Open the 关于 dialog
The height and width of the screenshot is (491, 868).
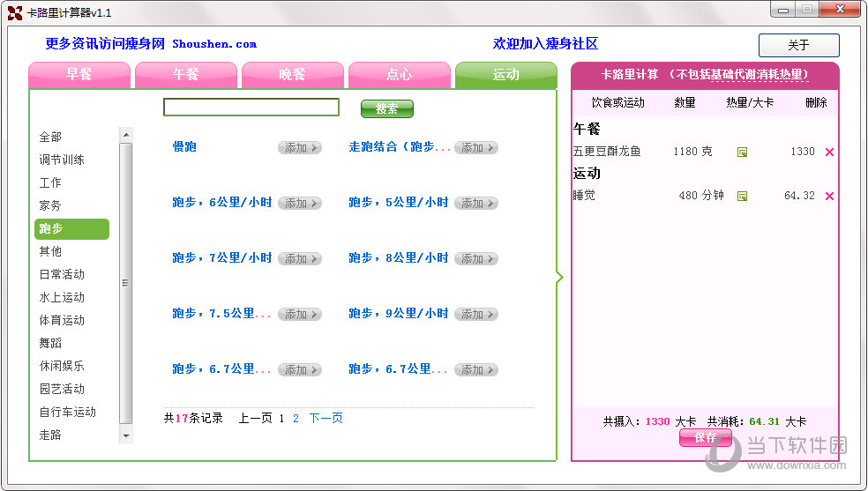point(799,45)
